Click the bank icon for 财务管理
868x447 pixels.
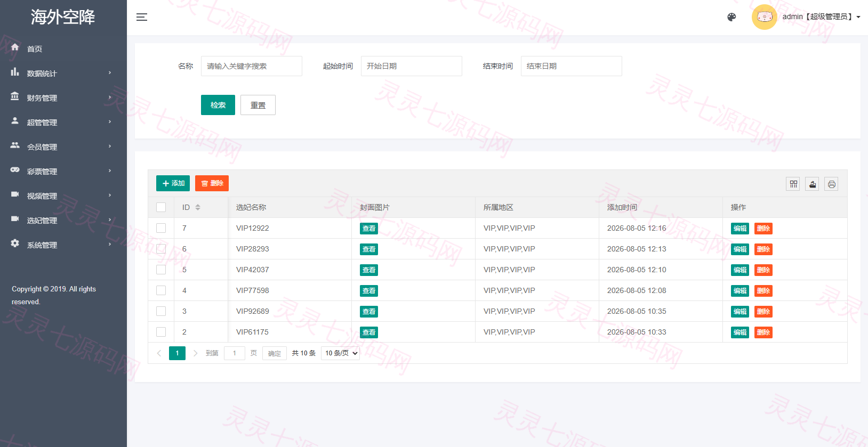[15, 96]
